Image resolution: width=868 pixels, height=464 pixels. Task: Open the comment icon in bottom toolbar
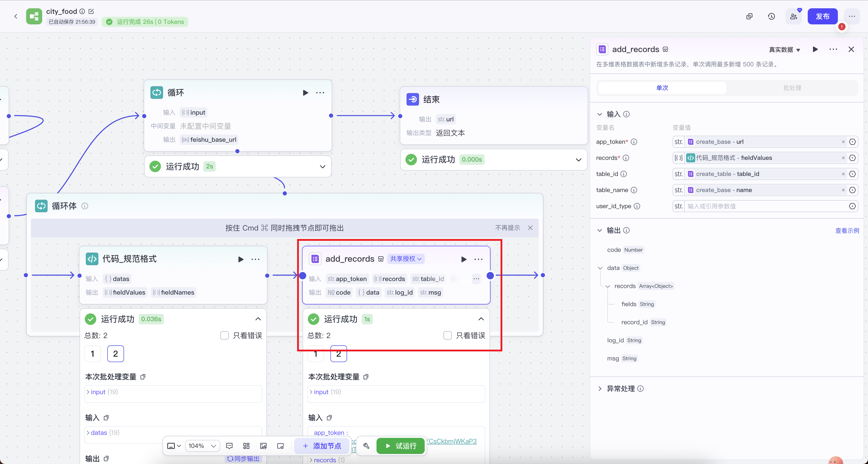pos(229,446)
